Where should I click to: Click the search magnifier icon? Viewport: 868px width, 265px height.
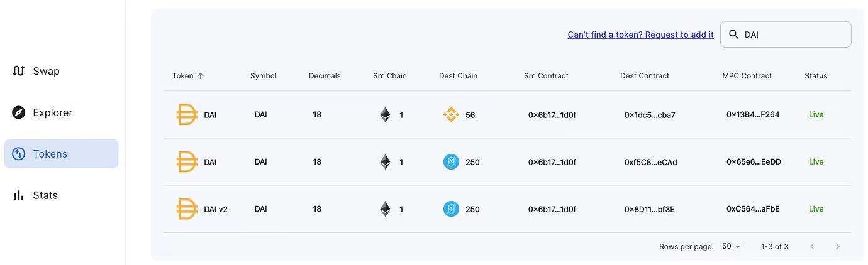pyautogui.click(x=733, y=35)
